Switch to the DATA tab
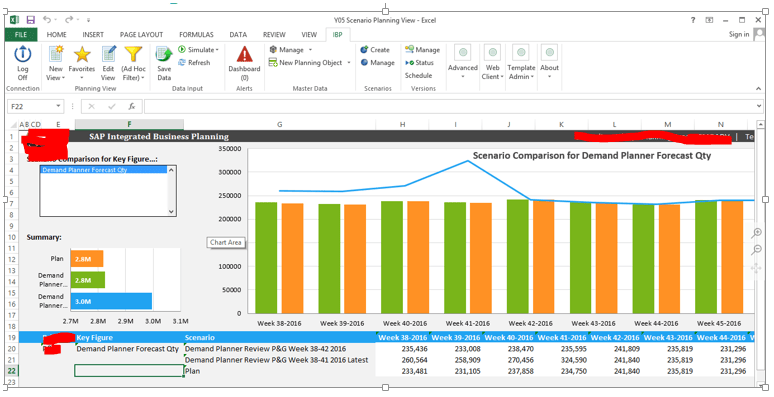The height and width of the screenshot is (397, 774). click(x=238, y=35)
